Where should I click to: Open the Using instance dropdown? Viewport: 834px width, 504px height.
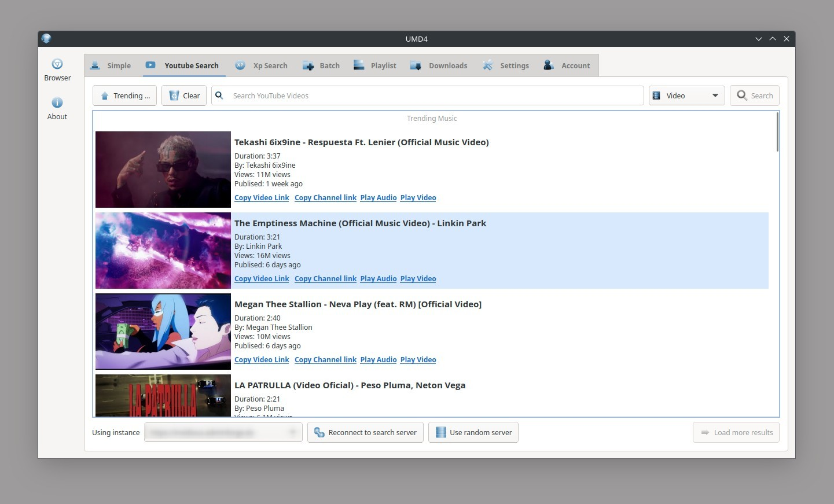coord(223,432)
